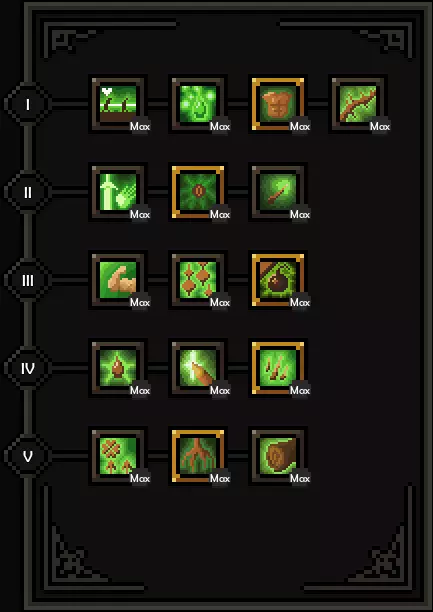This screenshot has width=433, height=612.
Task: Click the dark bomb vine skill icon
Action: tap(278, 280)
